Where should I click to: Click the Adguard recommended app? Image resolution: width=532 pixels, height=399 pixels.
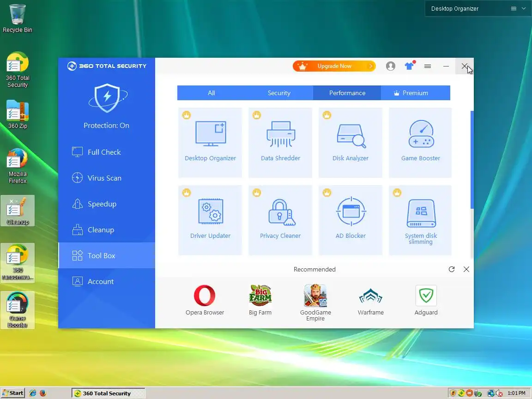426,300
